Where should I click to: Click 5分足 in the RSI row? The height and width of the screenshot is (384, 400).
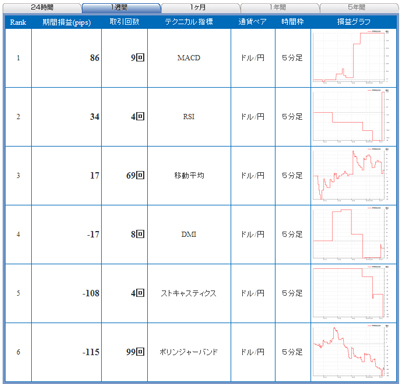292,117
